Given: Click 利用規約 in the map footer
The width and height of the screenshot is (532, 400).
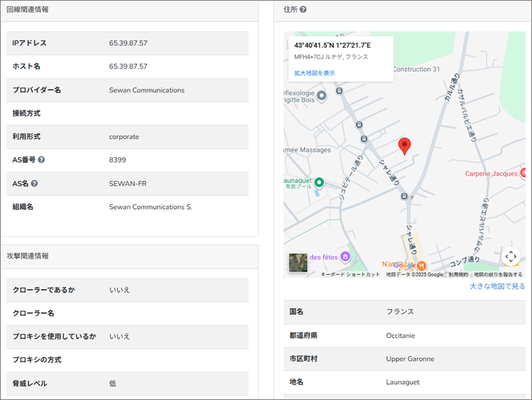Looking at the screenshot, I should coord(458,274).
